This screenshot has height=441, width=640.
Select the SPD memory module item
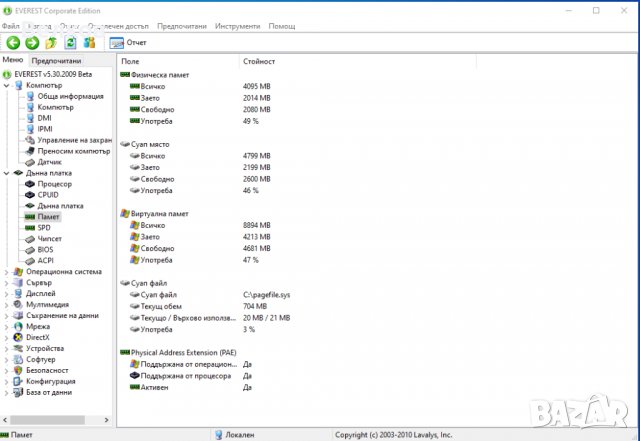click(x=44, y=228)
